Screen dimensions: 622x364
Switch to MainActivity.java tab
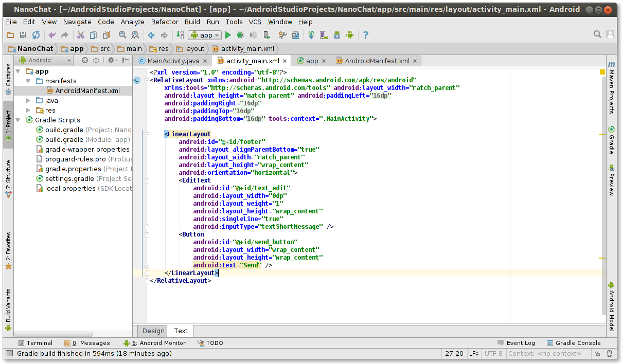(x=173, y=61)
